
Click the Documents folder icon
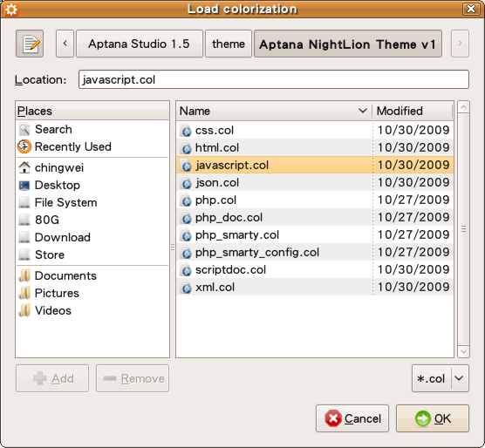coord(24,275)
